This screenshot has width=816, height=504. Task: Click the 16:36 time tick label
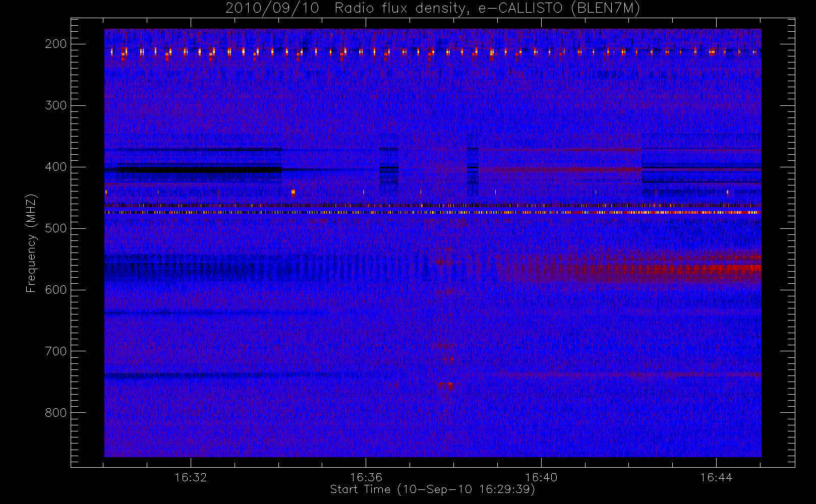366,477
